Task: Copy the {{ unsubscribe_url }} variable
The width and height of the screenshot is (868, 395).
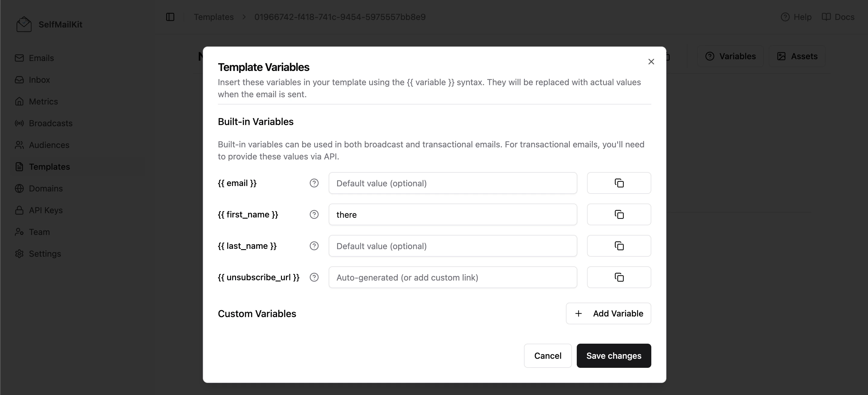Action: 619,277
